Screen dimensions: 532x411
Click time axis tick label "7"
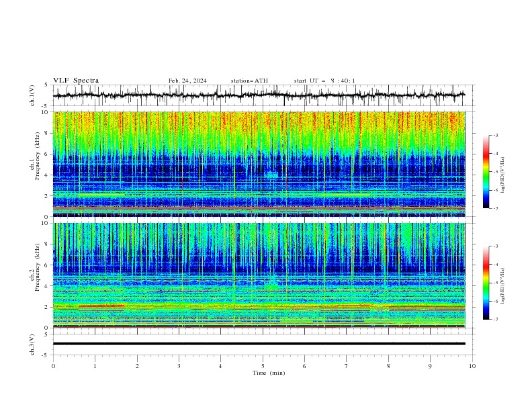pos(347,366)
